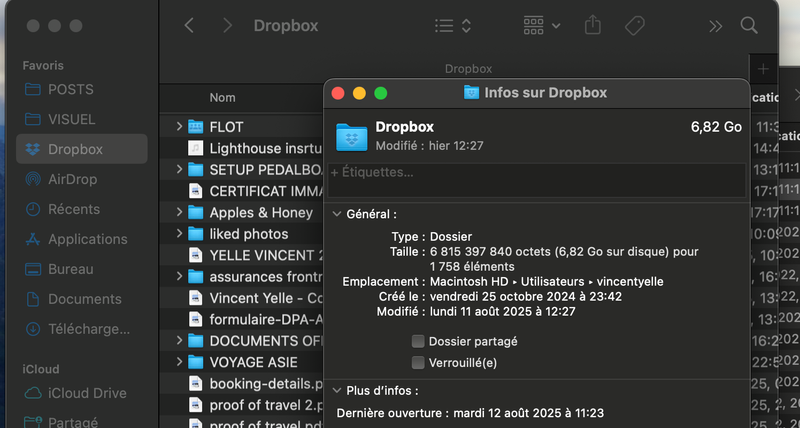Expand the VOYAGE ASIE folder
This screenshot has height=428, width=800.
coord(179,362)
